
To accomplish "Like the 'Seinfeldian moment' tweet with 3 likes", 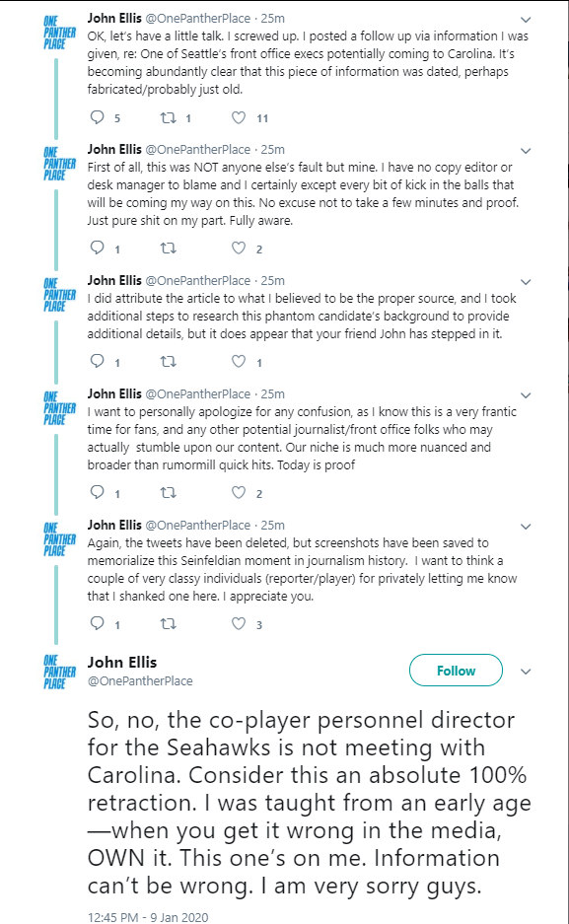I will tap(239, 623).
